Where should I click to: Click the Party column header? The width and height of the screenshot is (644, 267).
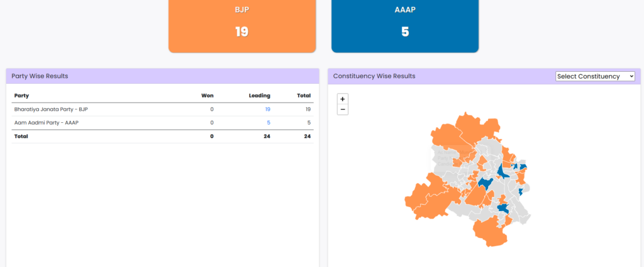coord(21,96)
